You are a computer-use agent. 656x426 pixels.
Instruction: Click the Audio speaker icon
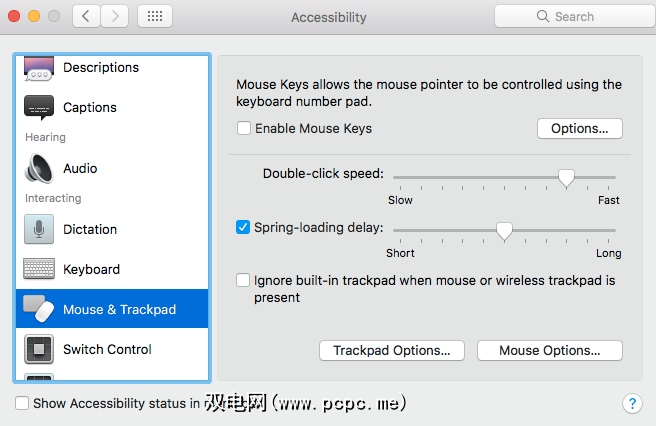tap(39, 168)
